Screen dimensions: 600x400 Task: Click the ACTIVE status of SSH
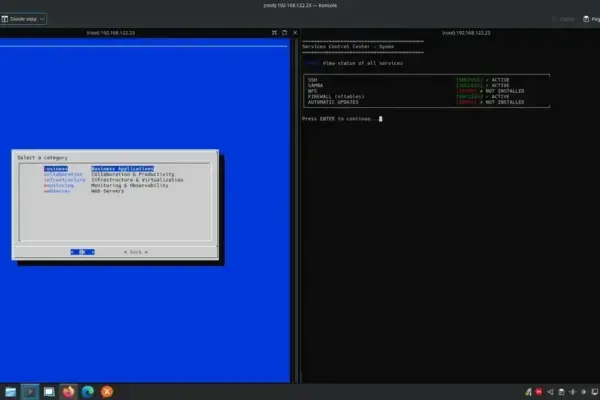(500, 80)
